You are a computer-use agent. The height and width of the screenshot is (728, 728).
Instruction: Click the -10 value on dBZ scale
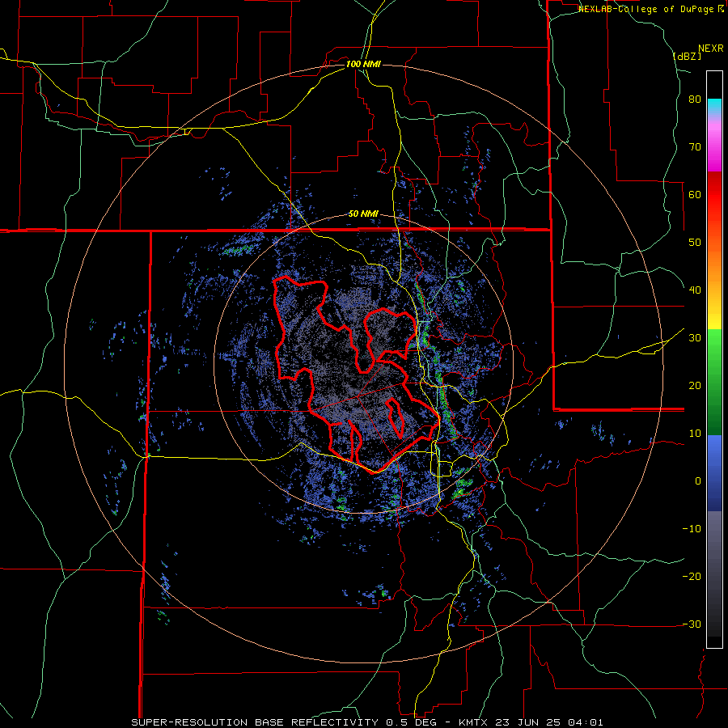[x=692, y=529]
